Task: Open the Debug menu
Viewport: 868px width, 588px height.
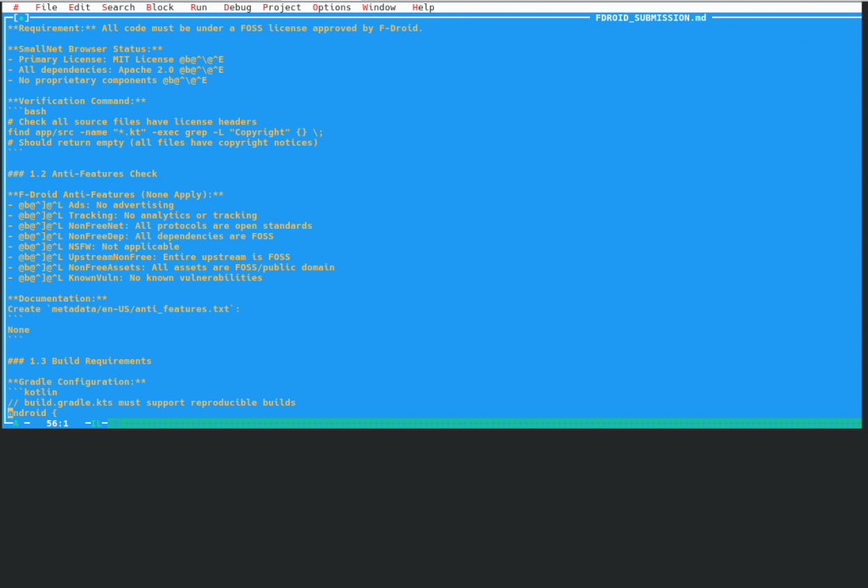Action: (237, 7)
